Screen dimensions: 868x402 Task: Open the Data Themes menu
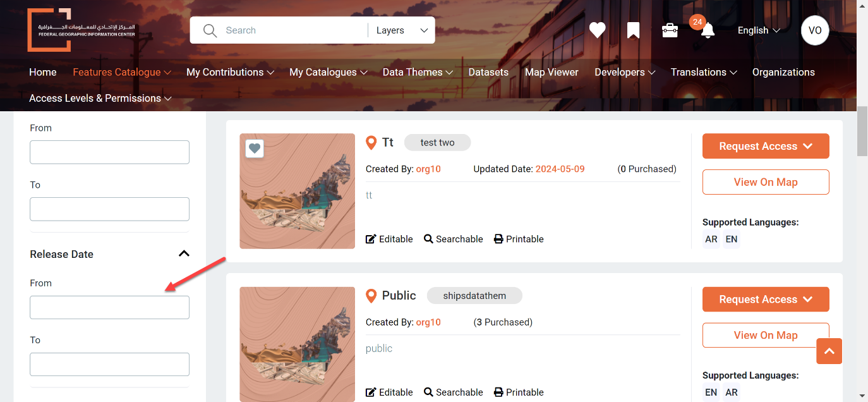click(418, 72)
